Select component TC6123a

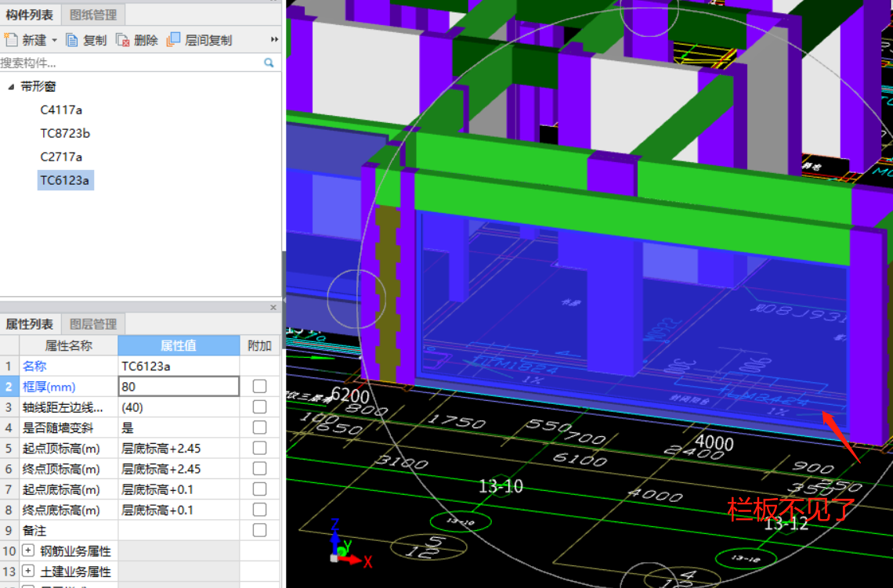65,180
